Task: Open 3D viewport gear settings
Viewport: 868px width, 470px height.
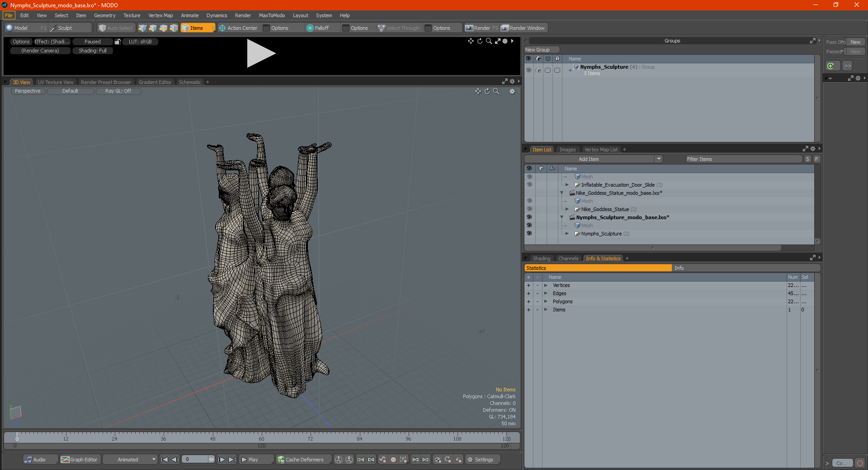Action: 512,91
